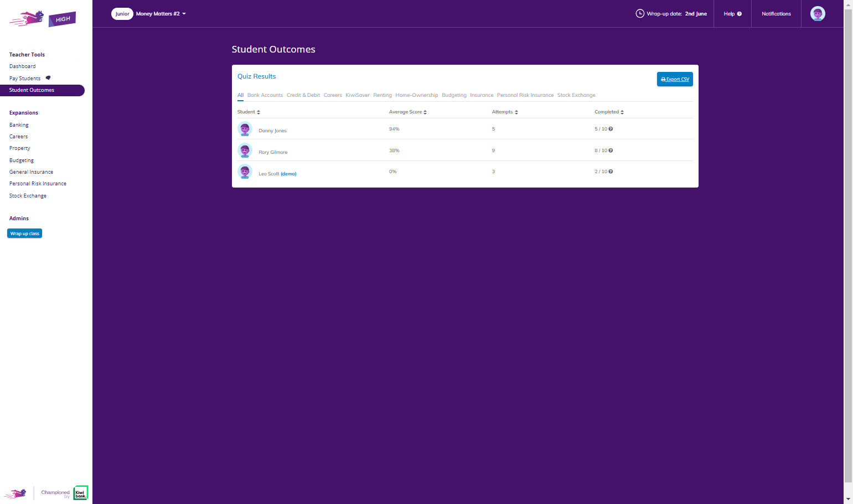
Task: Switch to the Renting quiz tab
Action: [x=382, y=95]
